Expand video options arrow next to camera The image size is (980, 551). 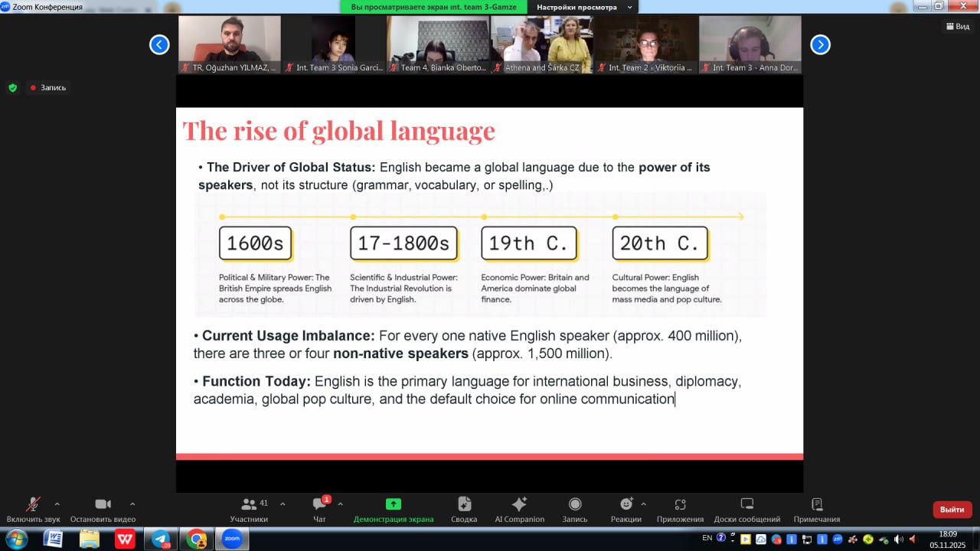[x=132, y=504]
